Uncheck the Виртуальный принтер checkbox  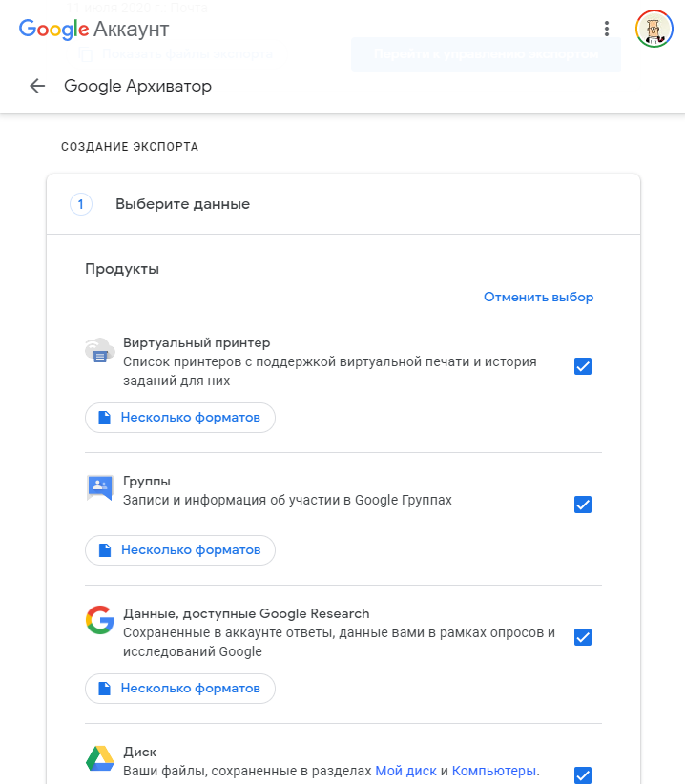click(583, 366)
